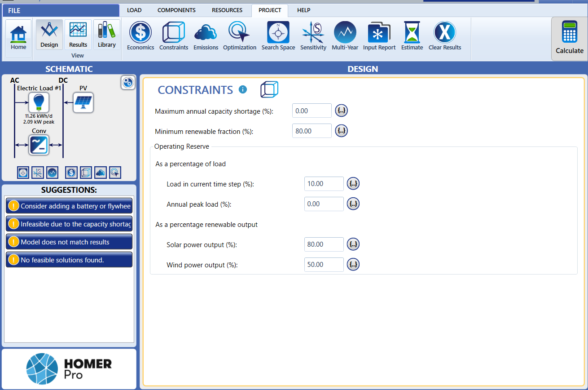Viewport: 588px width, 390px height.
Task: Click Clear Results in the toolbar
Action: pos(444,36)
